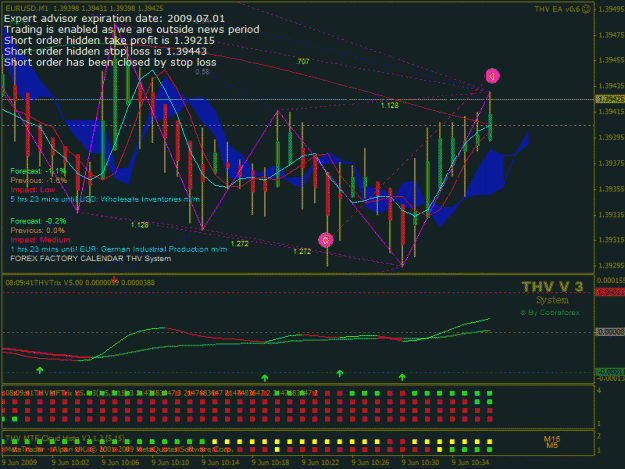The image size is (625, 469).
Task: Click the '9 Jun 10:02' time axis label
Action: click(70, 462)
